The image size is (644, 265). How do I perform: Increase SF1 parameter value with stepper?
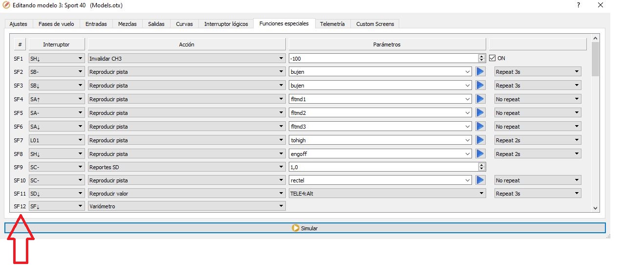482,56
